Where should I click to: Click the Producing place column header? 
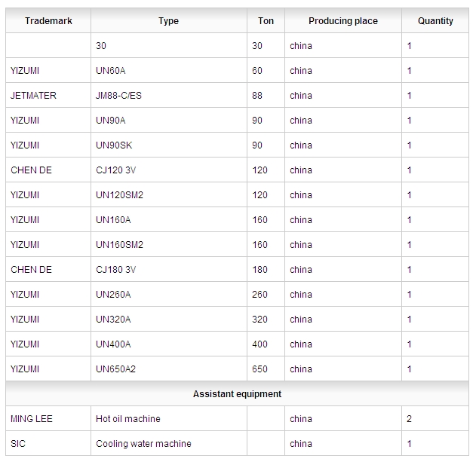coord(343,20)
